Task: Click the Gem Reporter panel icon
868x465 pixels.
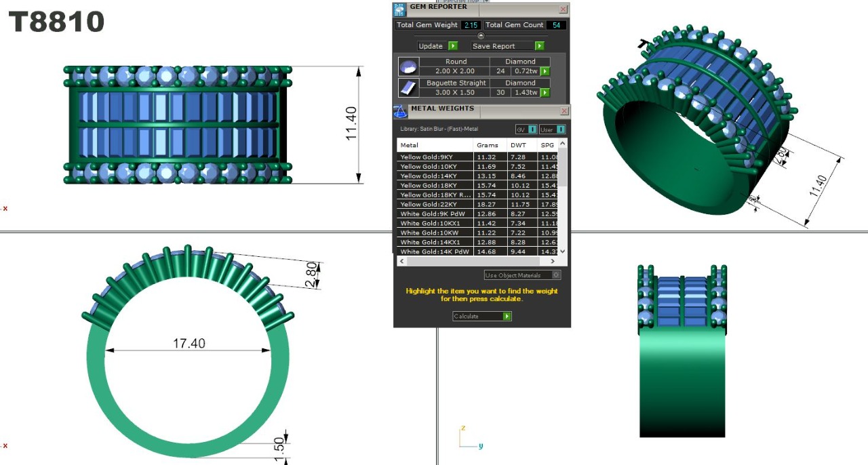Action: click(x=400, y=9)
